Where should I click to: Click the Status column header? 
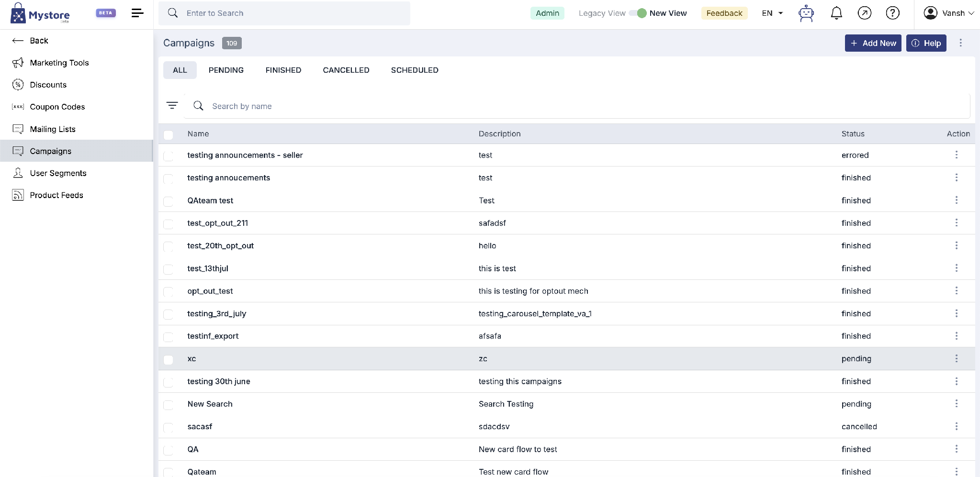coord(853,134)
